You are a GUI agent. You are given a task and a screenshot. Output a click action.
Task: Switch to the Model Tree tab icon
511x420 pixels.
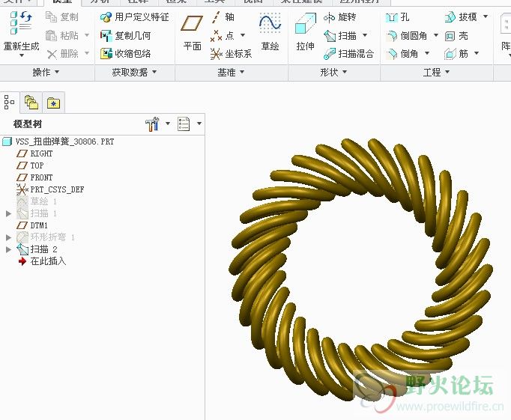[10, 103]
